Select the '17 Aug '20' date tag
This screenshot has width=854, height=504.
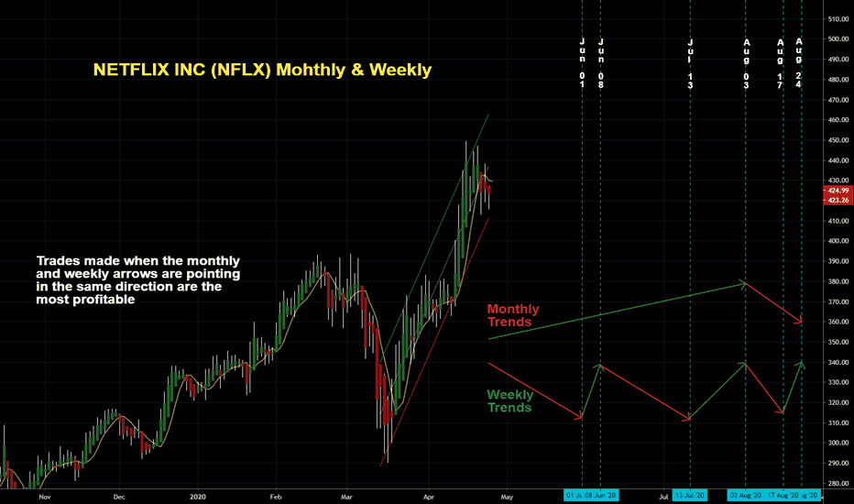click(x=783, y=495)
